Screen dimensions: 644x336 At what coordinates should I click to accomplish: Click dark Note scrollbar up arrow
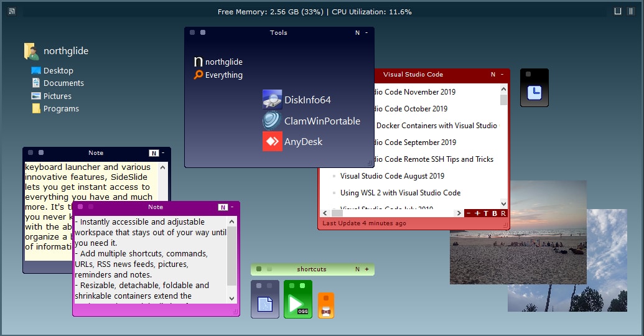tap(162, 167)
